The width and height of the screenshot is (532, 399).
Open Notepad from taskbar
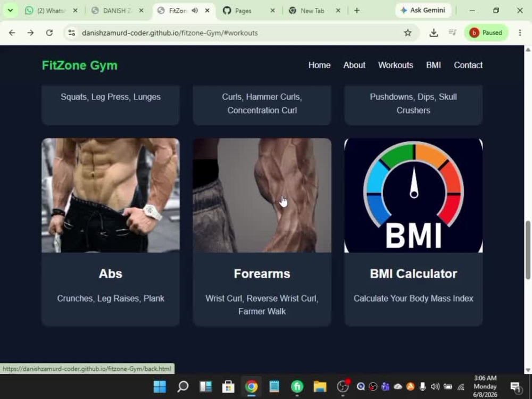pos(274,386)
